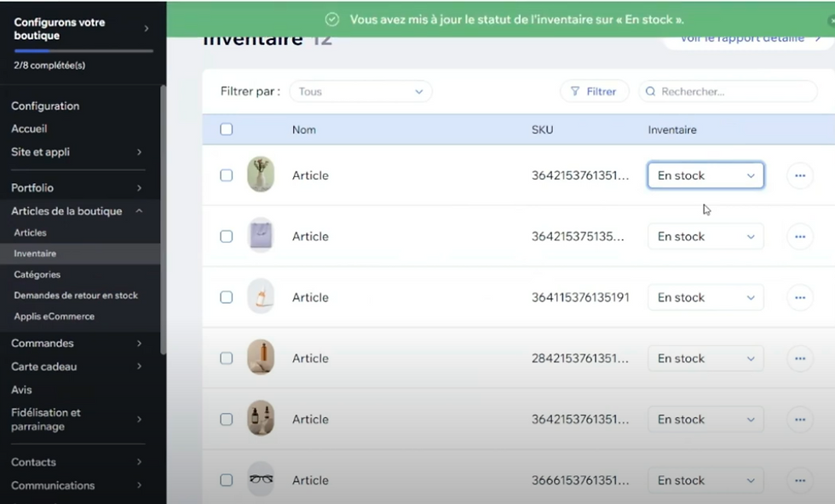Image resolution: width=835 pixels, height=504 pixels.
Task: Open Demandes de retour en stock
Action: pyautogui.click(x=76, y=295)
